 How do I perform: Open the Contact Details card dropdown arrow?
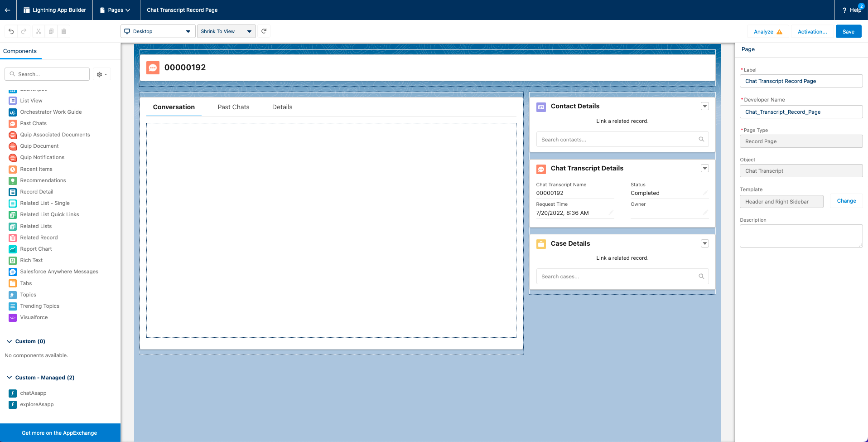coord(705,106)
